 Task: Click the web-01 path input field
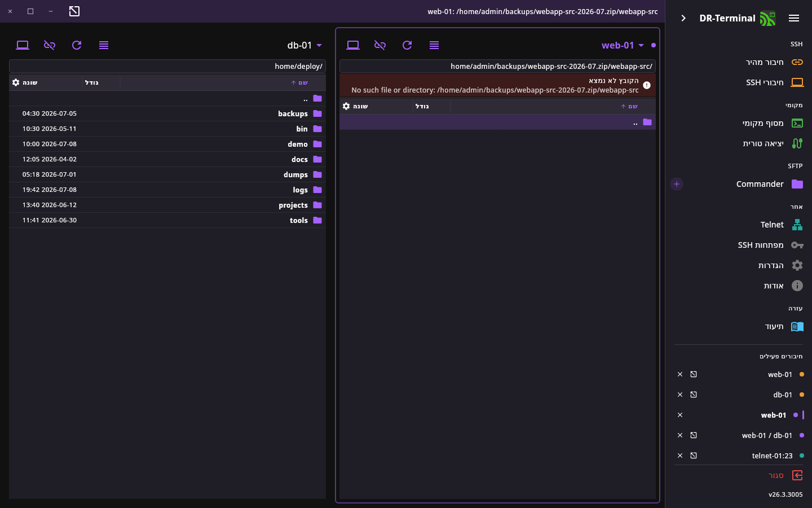497,66
